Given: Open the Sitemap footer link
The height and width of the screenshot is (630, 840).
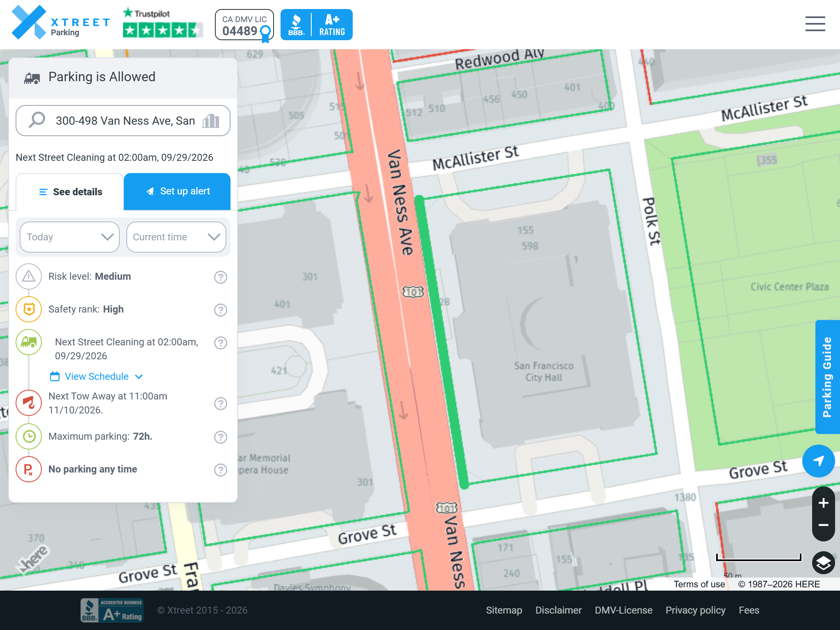Looking at the screenshot, I should [504, 610].
